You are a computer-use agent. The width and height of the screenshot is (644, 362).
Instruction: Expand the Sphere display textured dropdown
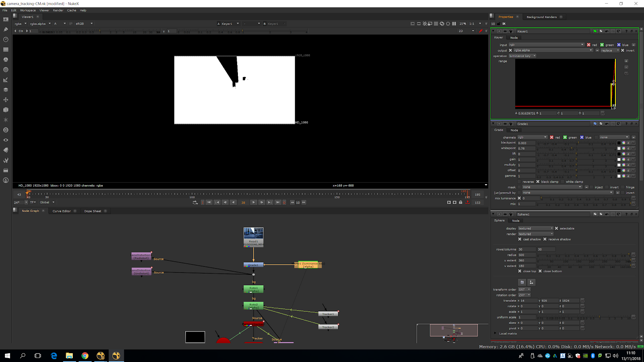[x=535, y=228]
